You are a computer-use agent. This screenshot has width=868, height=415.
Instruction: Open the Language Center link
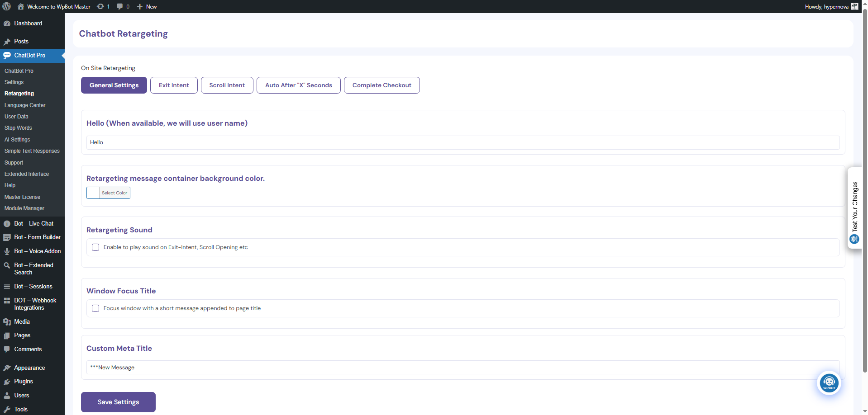(25, 105)
